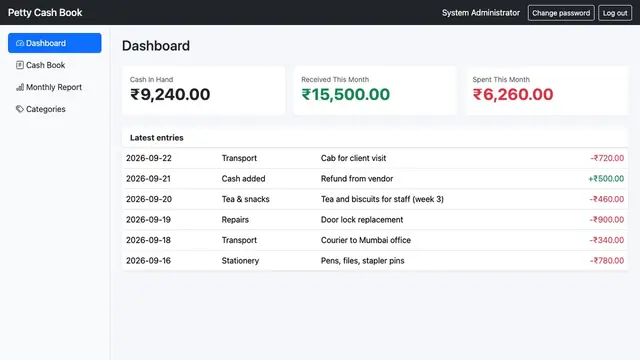Click the date 2026-09-21
Image resolution: width=640 pixels, height=360 pixels.
point(148,178)
